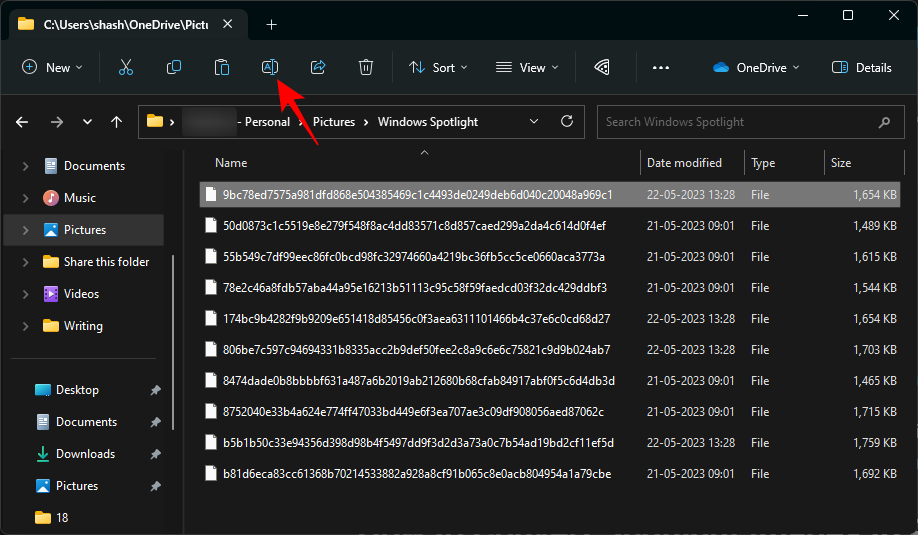This screenshot has height=535, width=918.
Task: Go up one folder with Up arrow
Action: point(117,122)
